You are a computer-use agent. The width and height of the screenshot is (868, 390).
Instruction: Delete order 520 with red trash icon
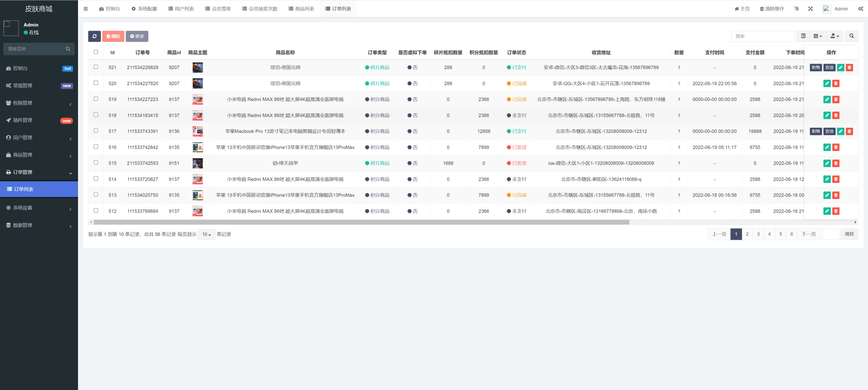[x=836, y=84]
